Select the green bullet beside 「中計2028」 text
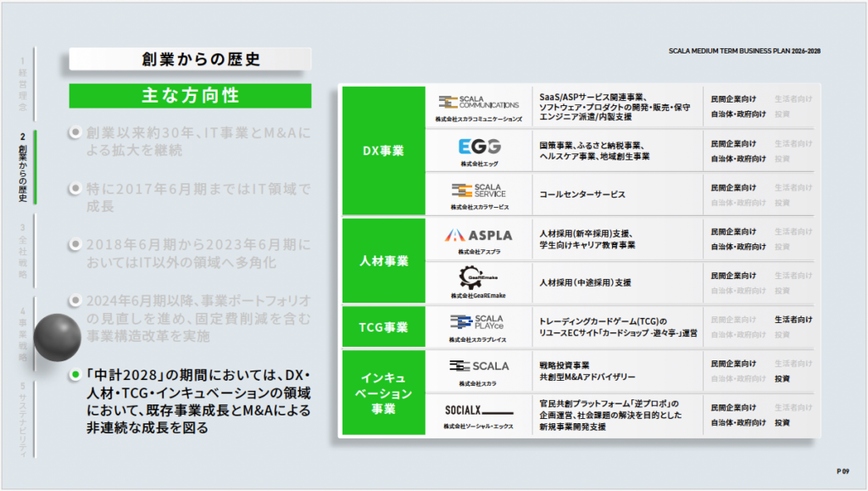This screenshot has height=491, width=868. (76, 374)
